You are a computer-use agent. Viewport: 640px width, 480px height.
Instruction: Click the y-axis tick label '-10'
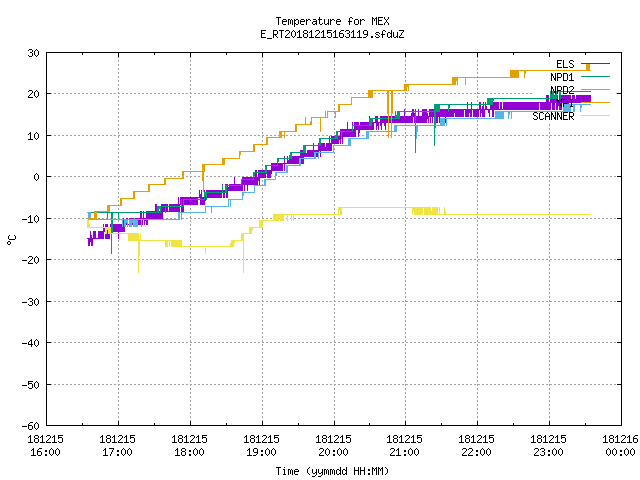click(x=31, y=219)
